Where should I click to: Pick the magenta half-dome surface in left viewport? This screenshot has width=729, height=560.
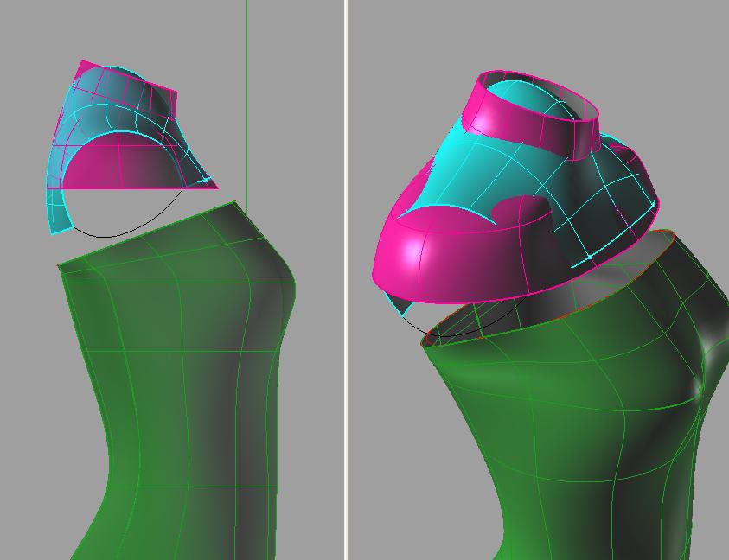(122, 162)
